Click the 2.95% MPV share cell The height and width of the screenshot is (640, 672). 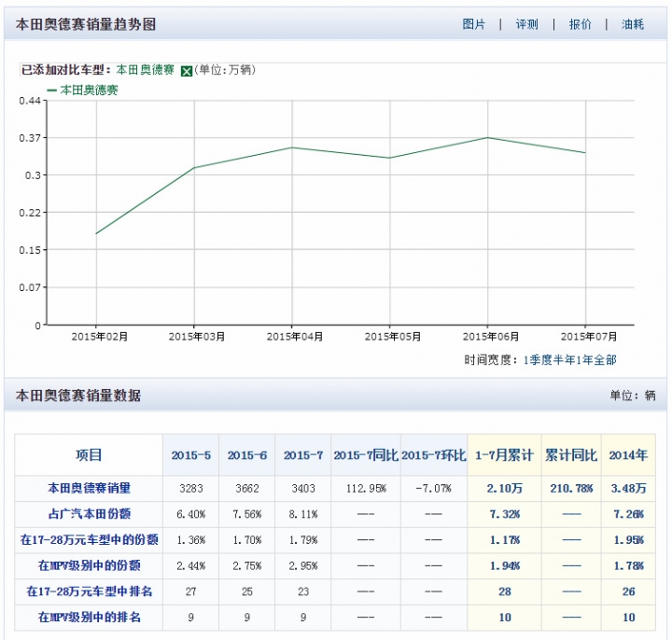[x=303, y=566]
